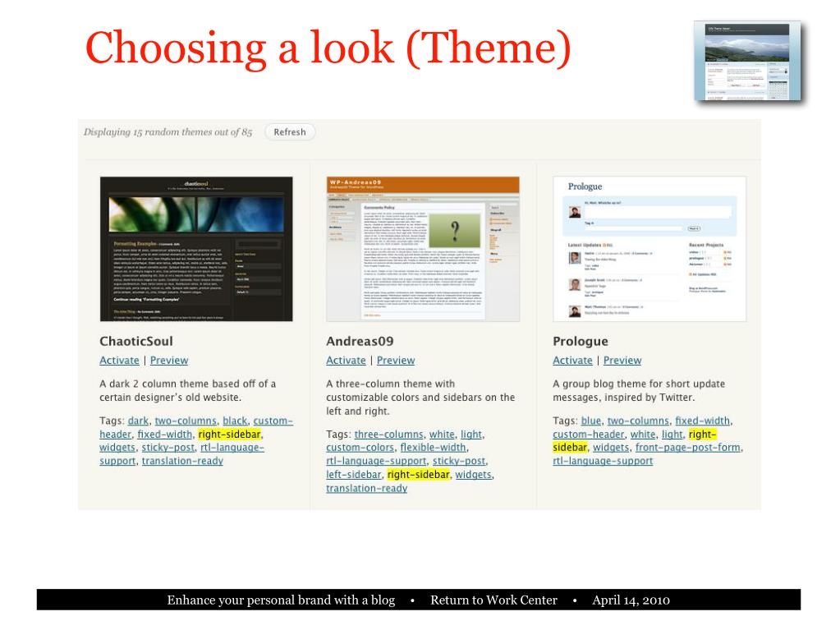Click the 'custom-header' tag under Prologue
840x630 pixels.
(x=588, y=435)
